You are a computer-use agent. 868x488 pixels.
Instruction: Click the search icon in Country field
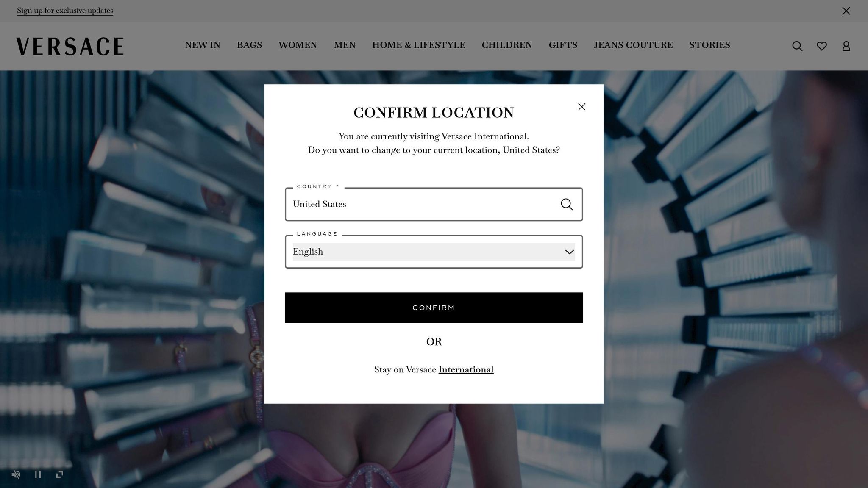pyautogui.click(x=567, y=204)
